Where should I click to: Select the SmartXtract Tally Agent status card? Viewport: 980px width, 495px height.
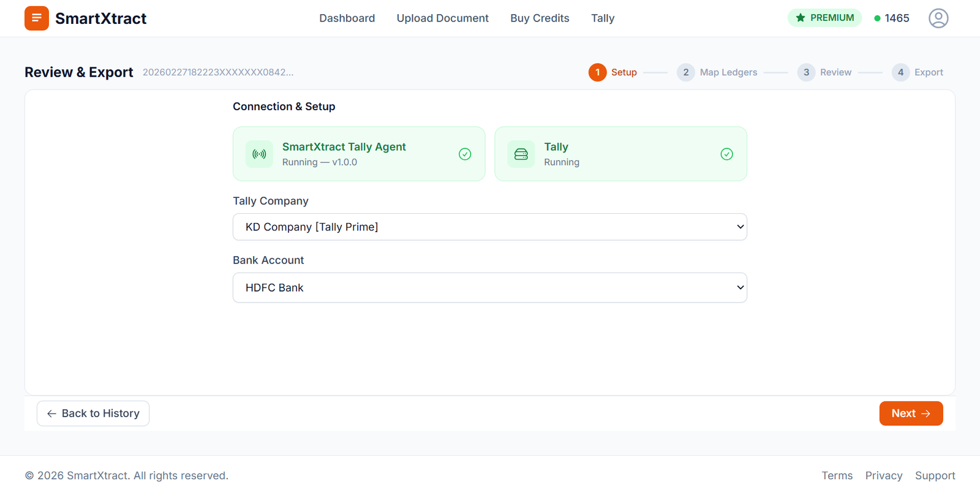[359, 154]
